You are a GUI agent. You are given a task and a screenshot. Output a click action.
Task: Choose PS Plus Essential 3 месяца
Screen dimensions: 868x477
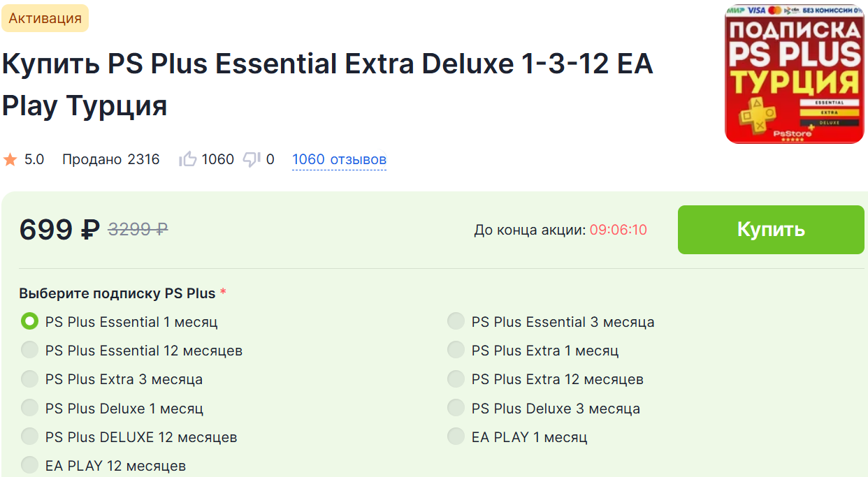pos(456,322)
